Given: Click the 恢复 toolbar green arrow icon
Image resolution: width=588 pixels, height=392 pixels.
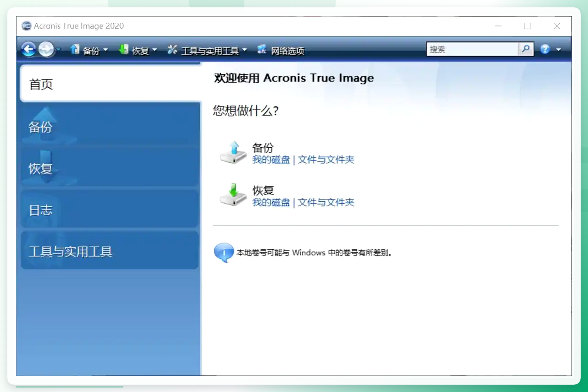Looking at the screenshot, I should [x=124, y=50].
